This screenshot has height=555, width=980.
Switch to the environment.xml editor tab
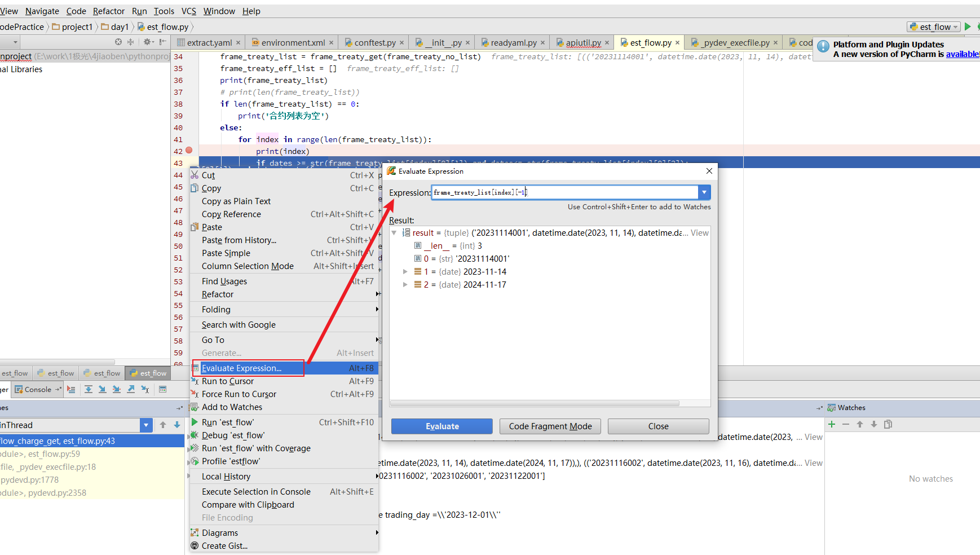coord(293,43)
